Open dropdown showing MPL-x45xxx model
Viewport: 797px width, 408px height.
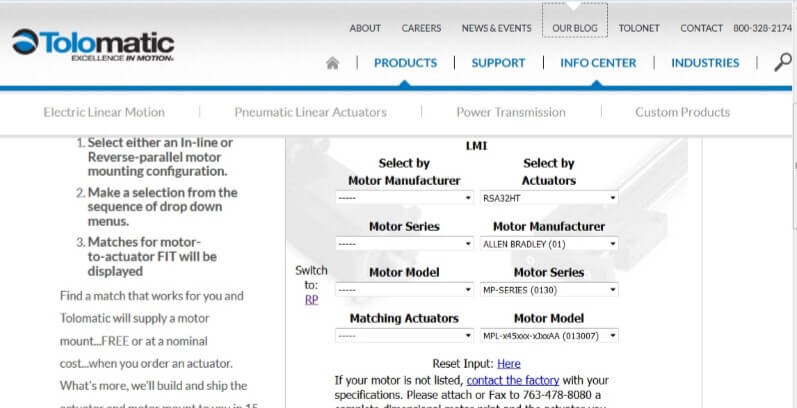(549, 335)
